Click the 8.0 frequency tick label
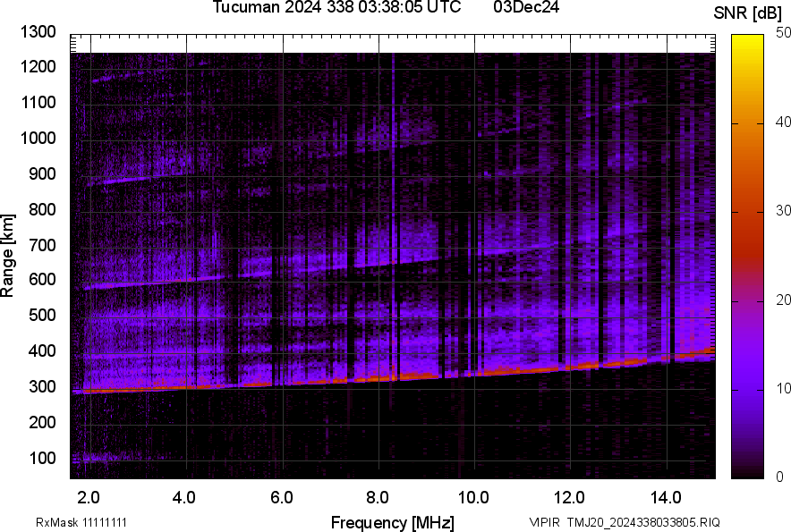The width and height of the screenshot is (791, 532). click(377, 498)
